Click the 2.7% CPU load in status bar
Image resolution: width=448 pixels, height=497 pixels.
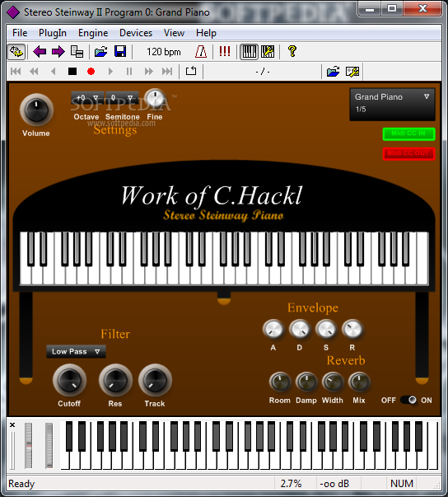pos(291,484)
